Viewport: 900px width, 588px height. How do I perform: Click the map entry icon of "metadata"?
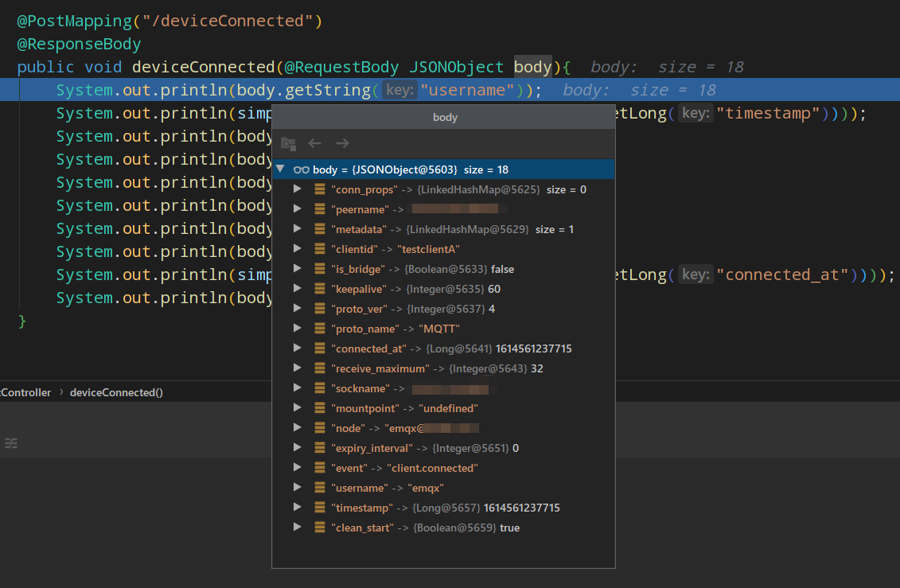(x=320, y=229)
